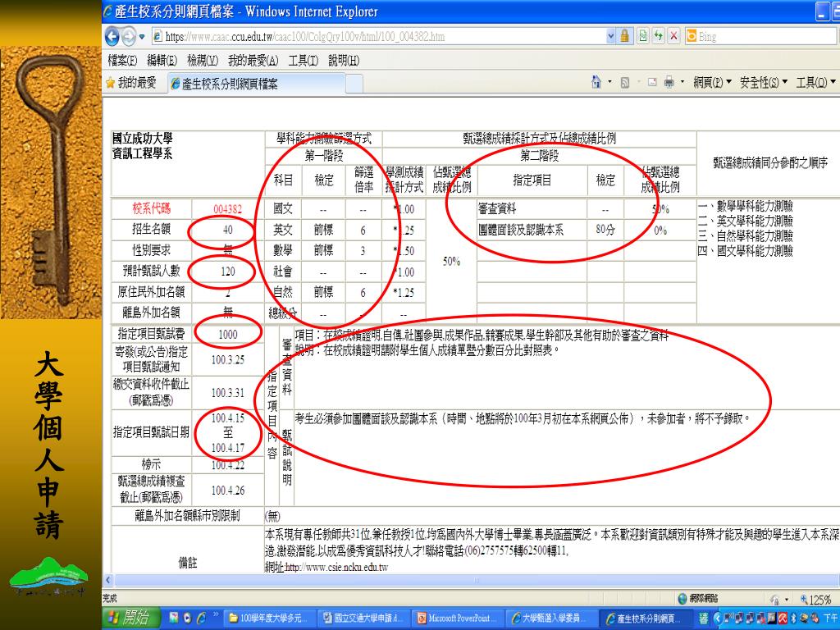Go to the home page icon
The image size is (840, 630).
tap(596, 82)
